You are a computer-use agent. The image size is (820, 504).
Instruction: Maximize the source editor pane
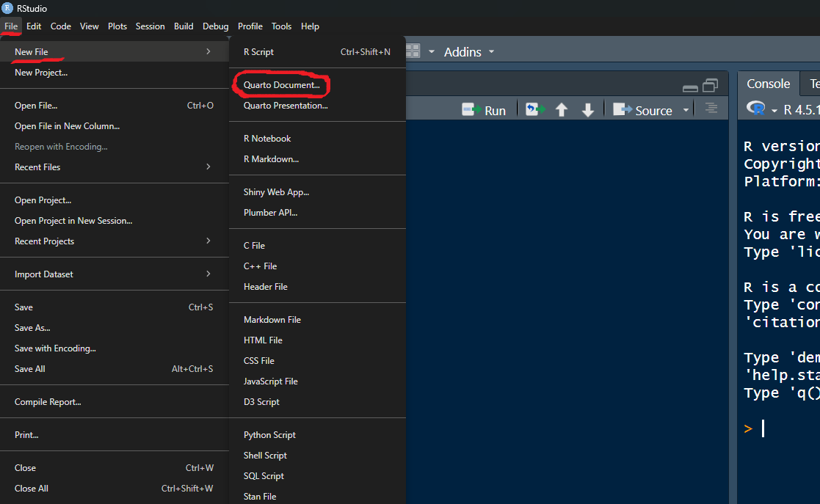[x=710, y=86]
